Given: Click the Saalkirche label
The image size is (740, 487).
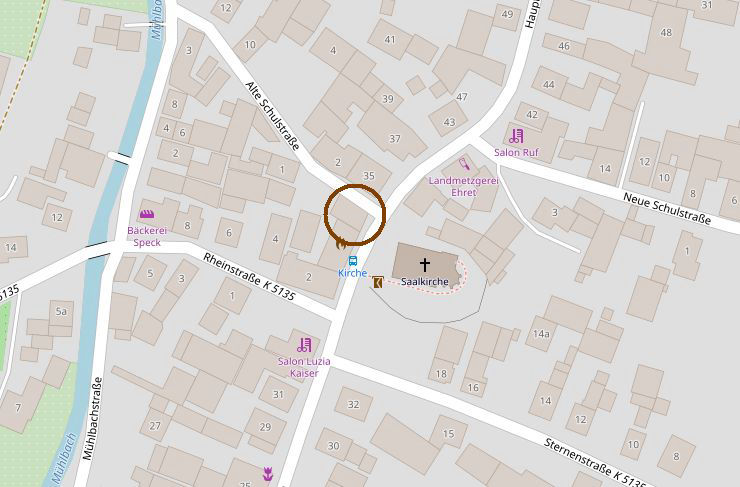Looking at the screenshot, I should tap(425, 281).
